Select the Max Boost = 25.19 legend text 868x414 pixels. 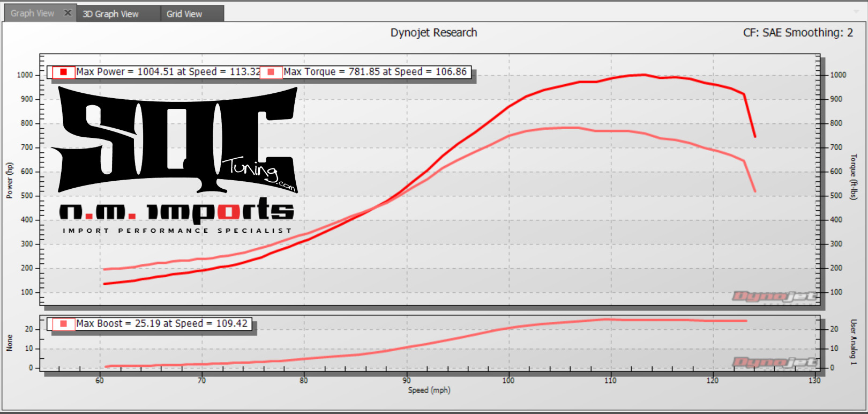click(162, 324)
